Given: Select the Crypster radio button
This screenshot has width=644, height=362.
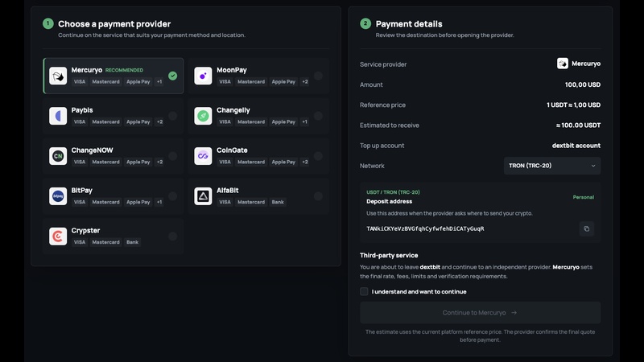Looking at the screenshot, I should click(x=172, y=237).
